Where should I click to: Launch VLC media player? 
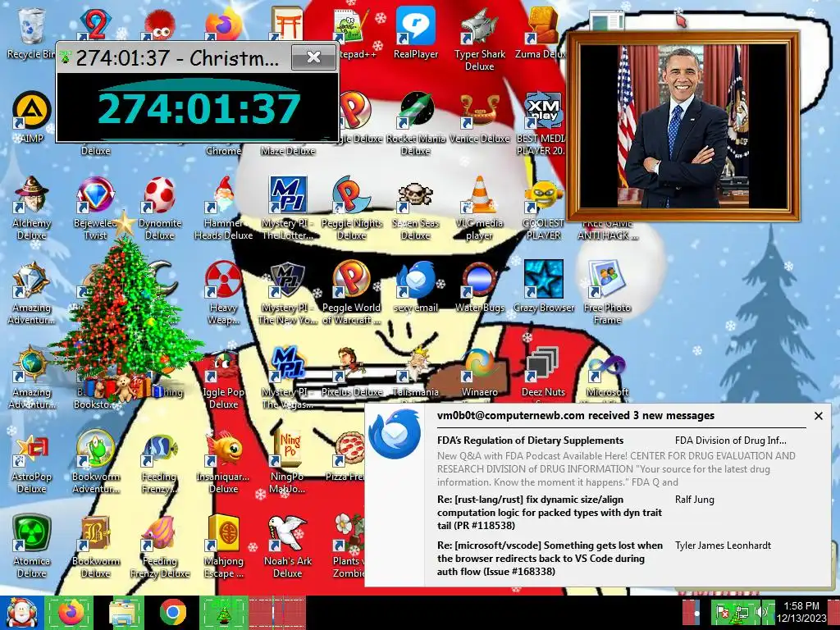tap(479, 208)
